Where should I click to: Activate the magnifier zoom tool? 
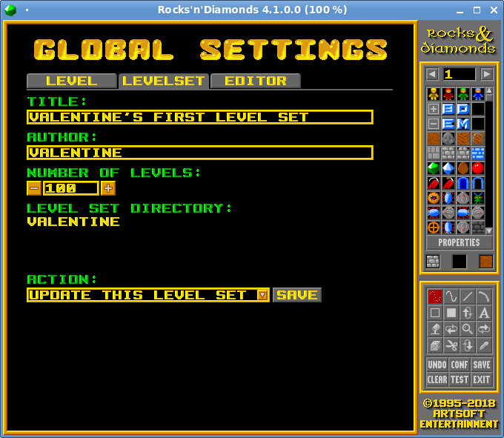click(x=468, y=329)
